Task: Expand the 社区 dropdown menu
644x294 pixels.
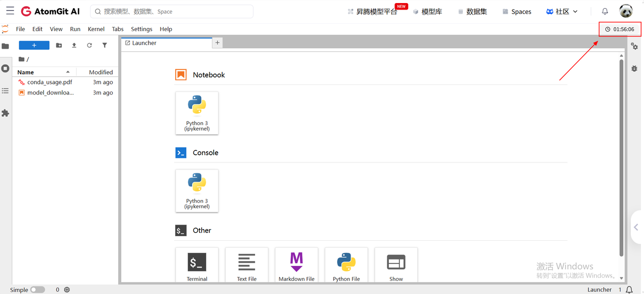Action: tap(561, 11)
